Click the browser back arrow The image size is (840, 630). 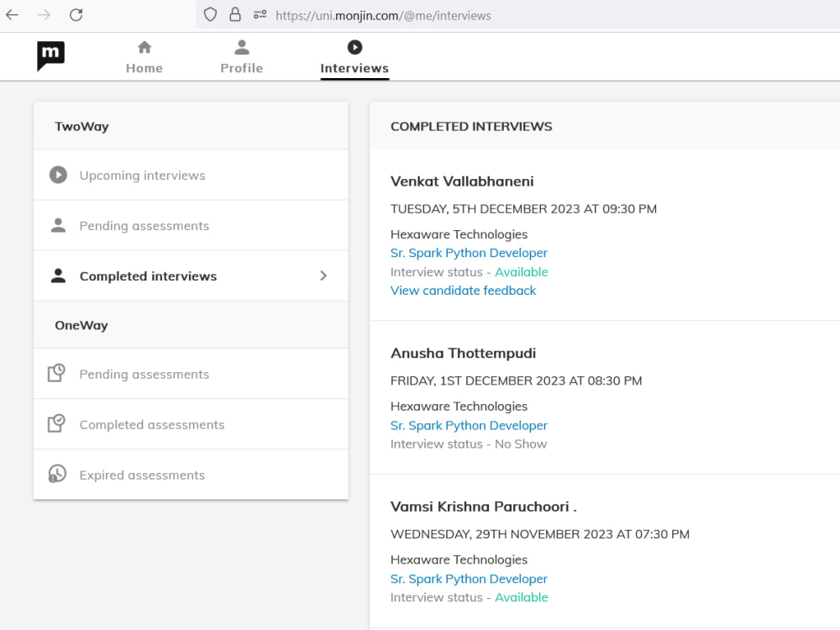tap(12, 15)
